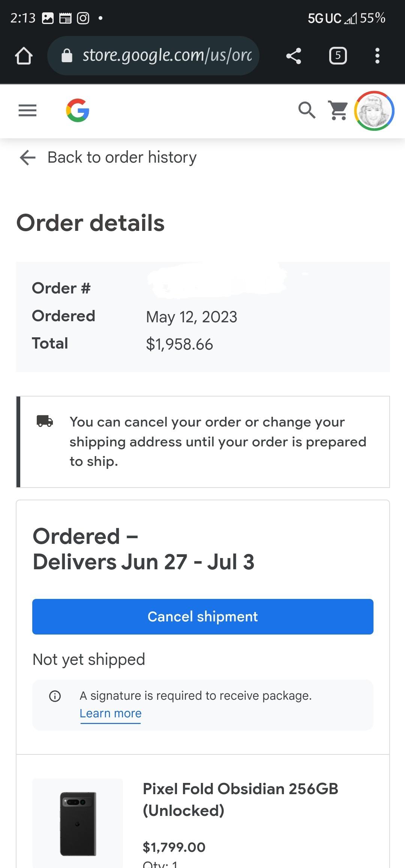This screenshot has height=868, width=405.
Task: Open the account profile avatar
Action: click(x=374, y=111)
